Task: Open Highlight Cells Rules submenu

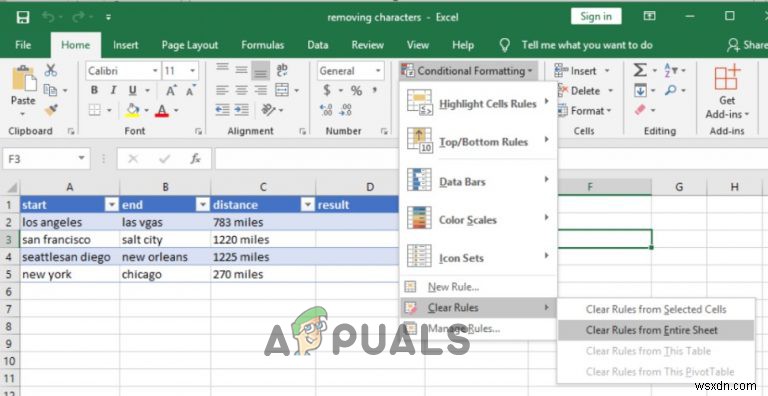Action: point(479,103)
